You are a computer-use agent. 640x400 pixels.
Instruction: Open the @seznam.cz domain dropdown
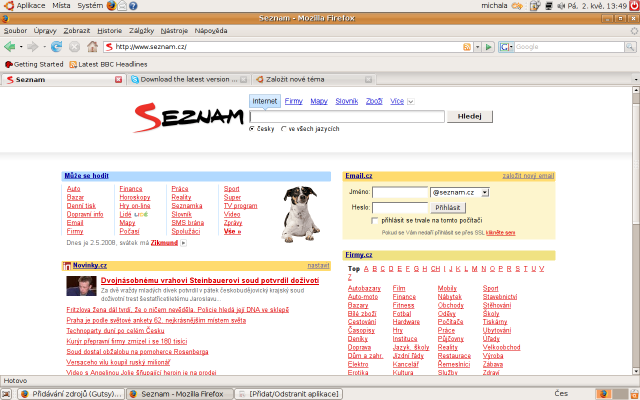tap(460, 192)
